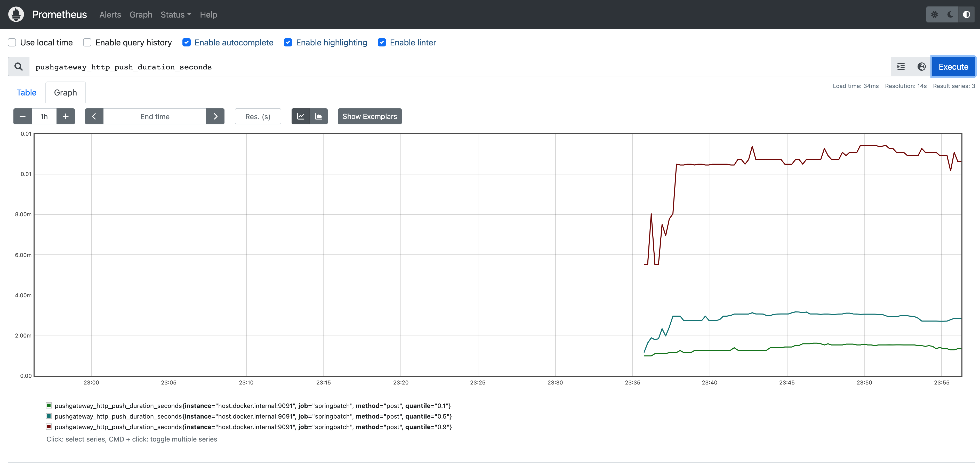Increase the time range with the plus button
This screenshot has height=465, width=980.
tap(66, 116)
